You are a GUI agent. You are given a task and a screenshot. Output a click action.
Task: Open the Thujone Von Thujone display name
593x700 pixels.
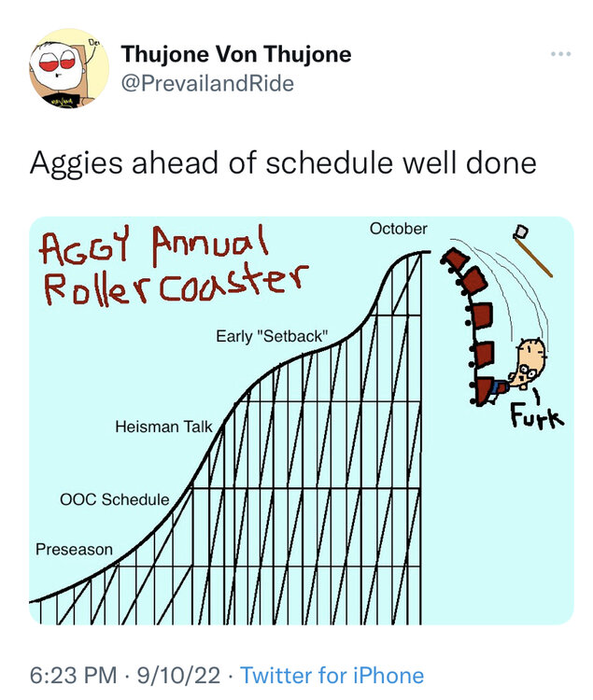(236, 54)
